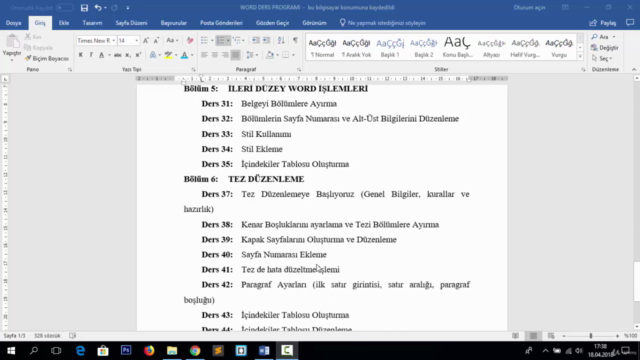This screenshot has height=360, width=640.
Task: Align text to the left
Action: [204, 55]
